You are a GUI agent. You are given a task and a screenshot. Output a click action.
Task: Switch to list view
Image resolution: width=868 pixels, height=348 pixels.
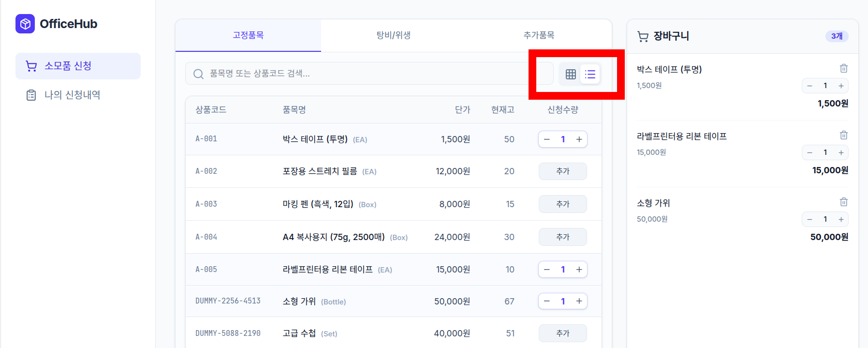click(590, 74)
